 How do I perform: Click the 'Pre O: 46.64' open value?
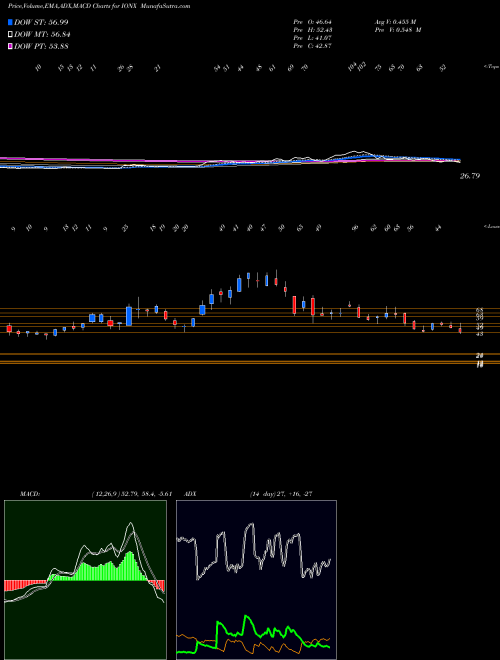(313, 22)
